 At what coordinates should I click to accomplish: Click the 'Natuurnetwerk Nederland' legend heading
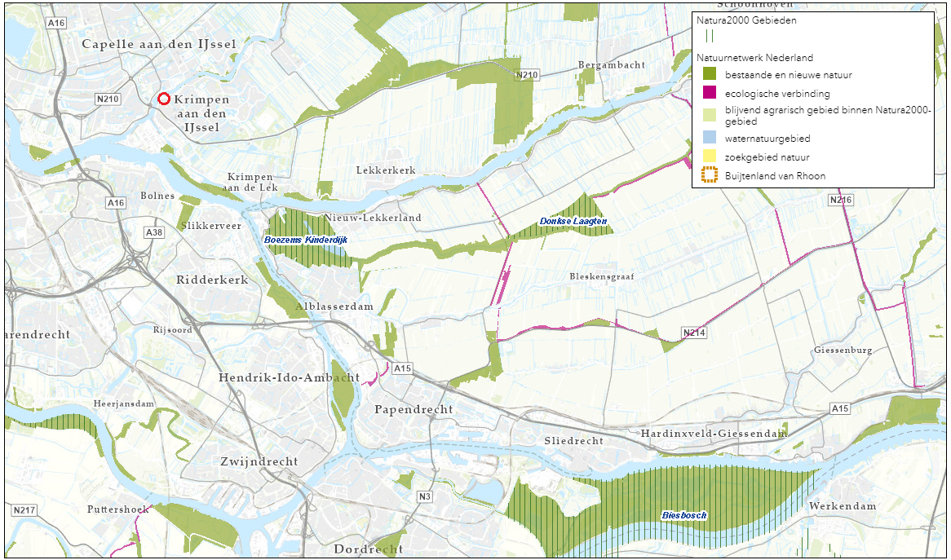[x=754, y=58]
